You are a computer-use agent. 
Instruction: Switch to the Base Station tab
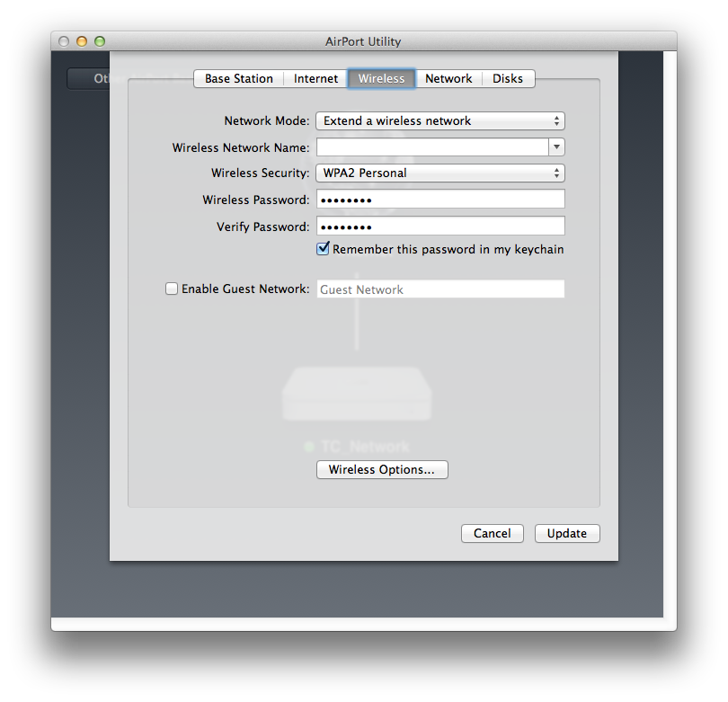point(239,78)
